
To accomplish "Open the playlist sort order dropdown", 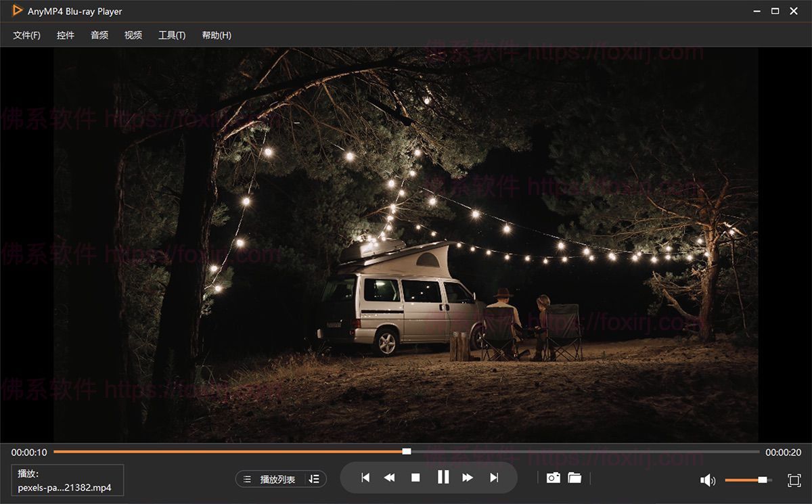I will point(314,479).
